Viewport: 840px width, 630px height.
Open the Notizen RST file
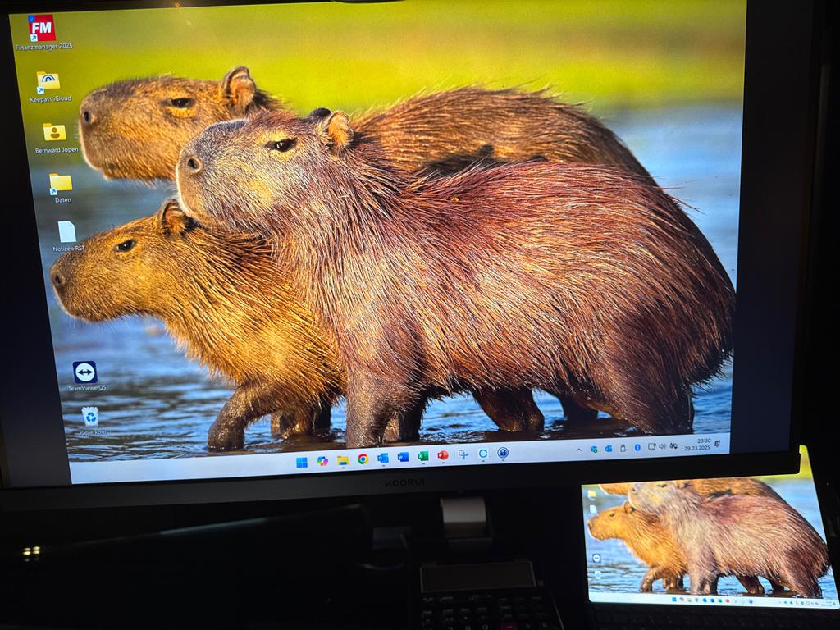coord(67,232)
